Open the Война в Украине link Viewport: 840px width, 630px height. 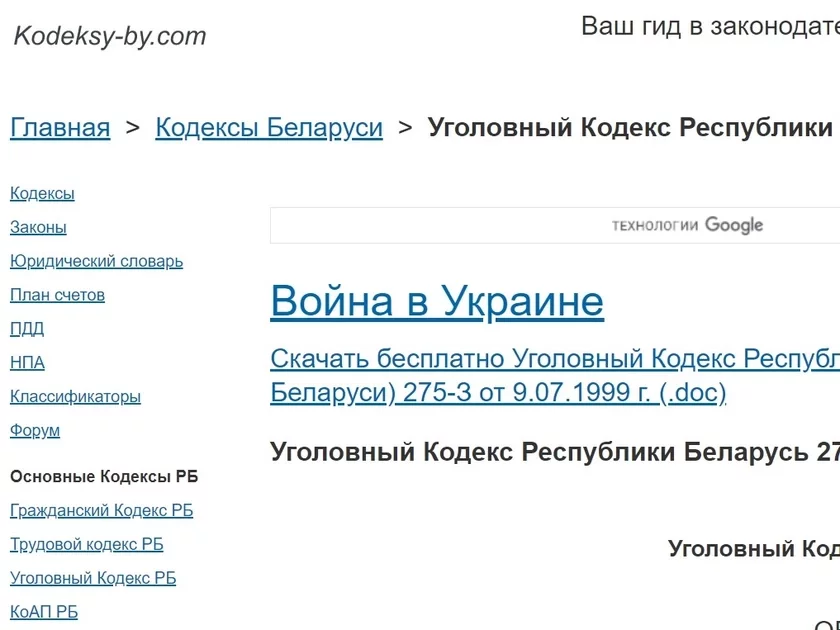tap(437, 301)
